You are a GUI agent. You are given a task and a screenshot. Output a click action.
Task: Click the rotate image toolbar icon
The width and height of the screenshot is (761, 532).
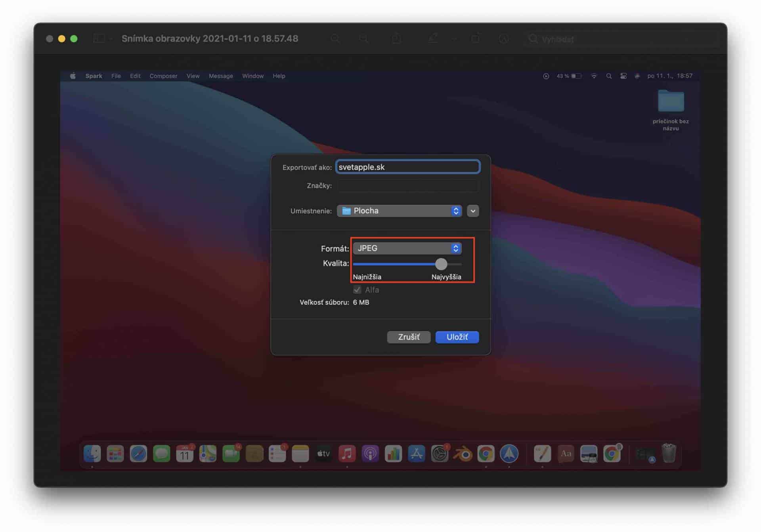pos(475,38)
